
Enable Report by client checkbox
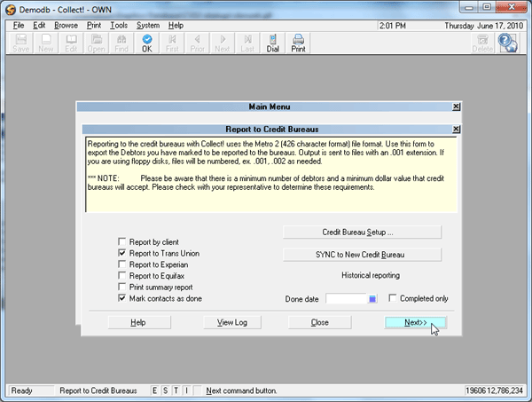click(121, 241)
